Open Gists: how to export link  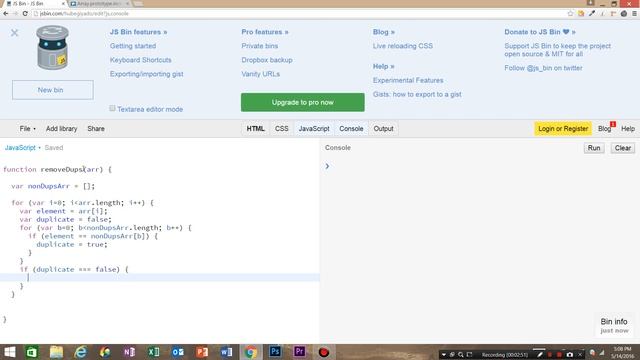click(x=417, y=94)
